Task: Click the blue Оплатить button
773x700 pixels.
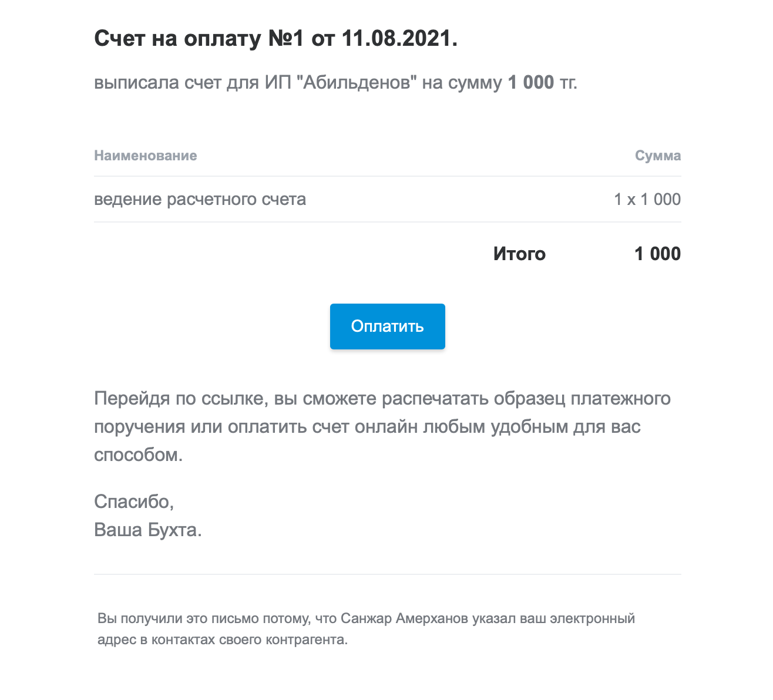Action: point(387,327)
